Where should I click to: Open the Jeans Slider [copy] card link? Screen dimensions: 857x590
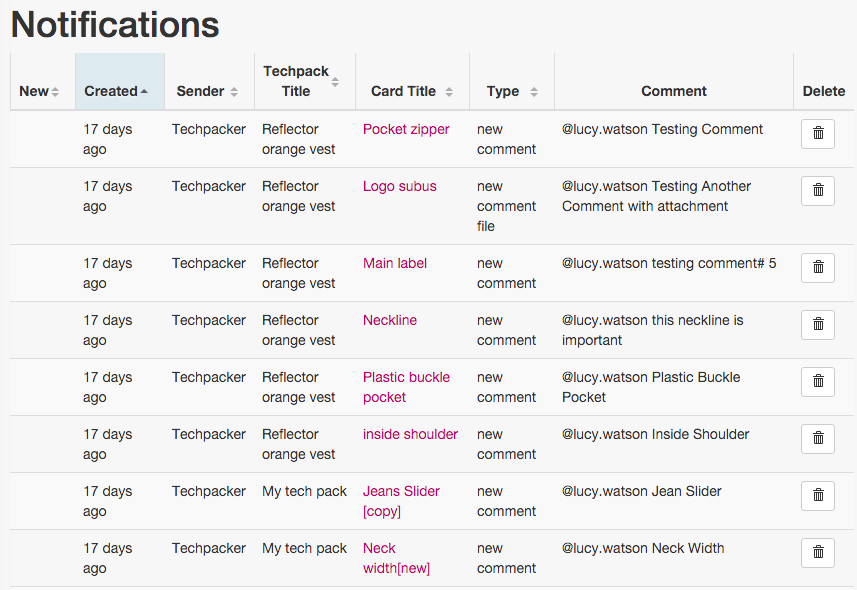point(401,501)
